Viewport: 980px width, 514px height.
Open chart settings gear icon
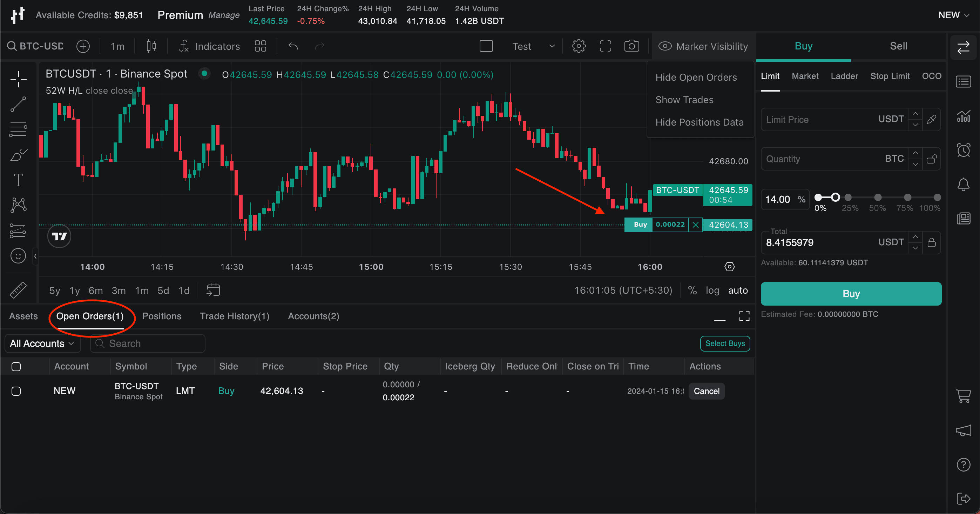pyautogui.click(x=578, y=46)
